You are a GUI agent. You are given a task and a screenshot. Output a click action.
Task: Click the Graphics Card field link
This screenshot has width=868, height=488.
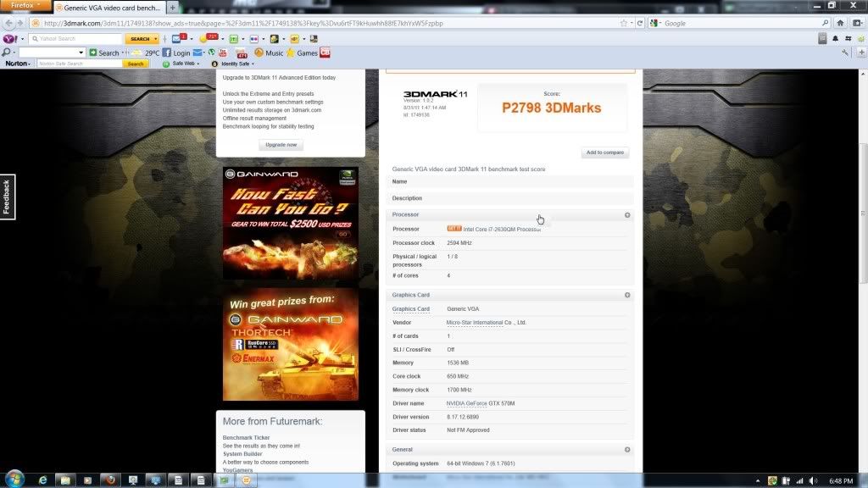[411, 308]
